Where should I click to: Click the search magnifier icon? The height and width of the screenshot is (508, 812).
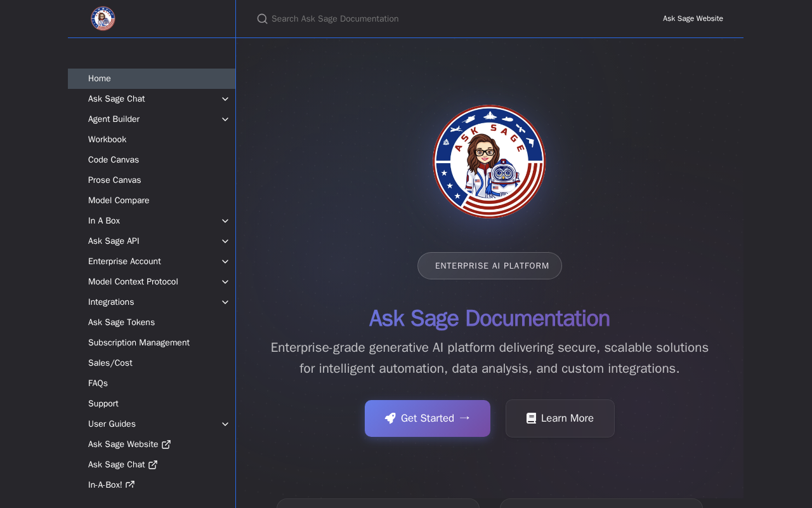(x=262, y=19)
